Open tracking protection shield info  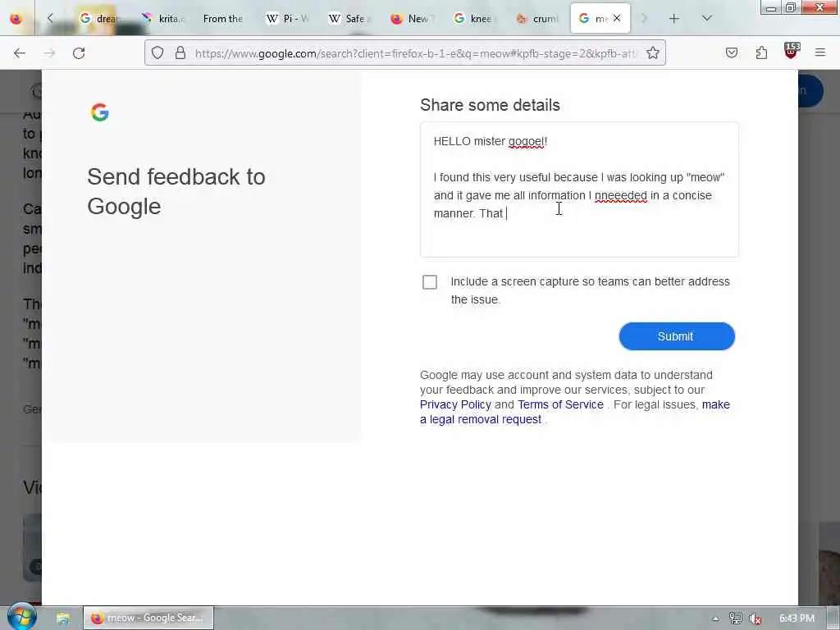[x=157, y=52]
